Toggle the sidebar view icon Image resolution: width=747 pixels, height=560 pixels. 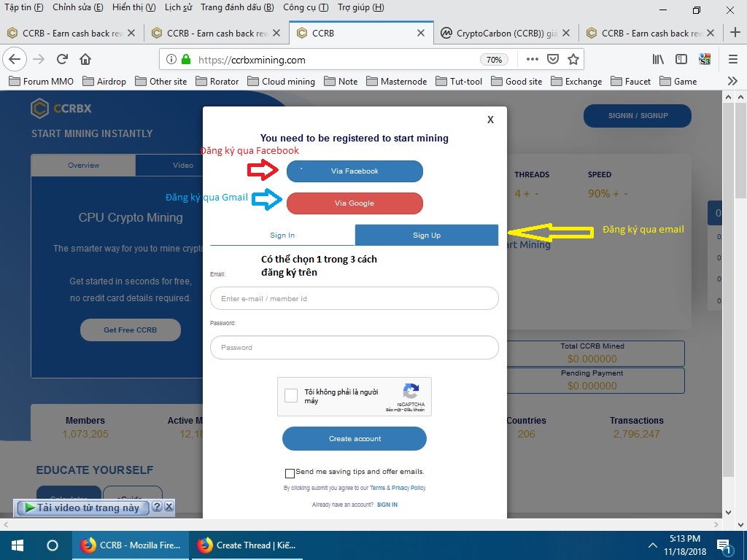681,59
